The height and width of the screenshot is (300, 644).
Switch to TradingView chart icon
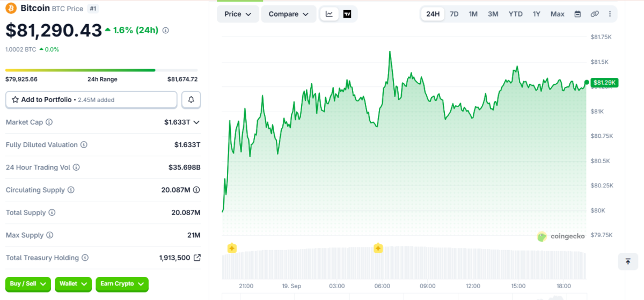(347, 14)
